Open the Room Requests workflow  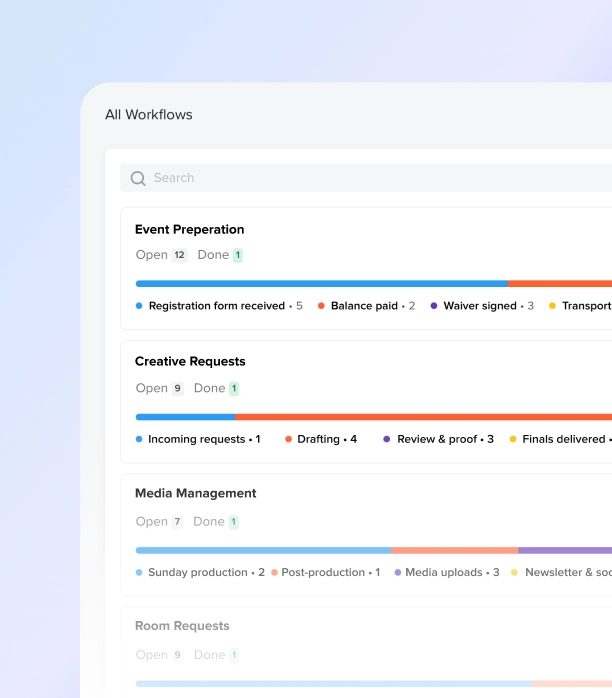point(182,626)
